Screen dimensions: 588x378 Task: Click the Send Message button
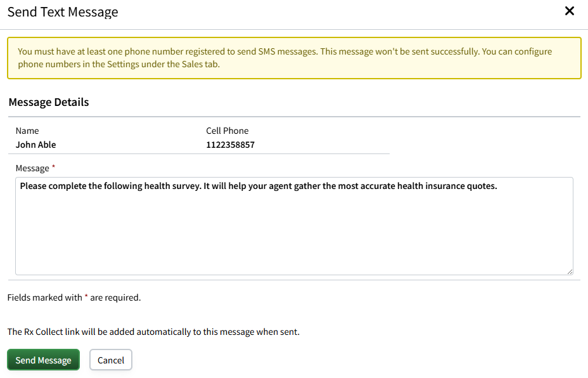pos(43,360)
